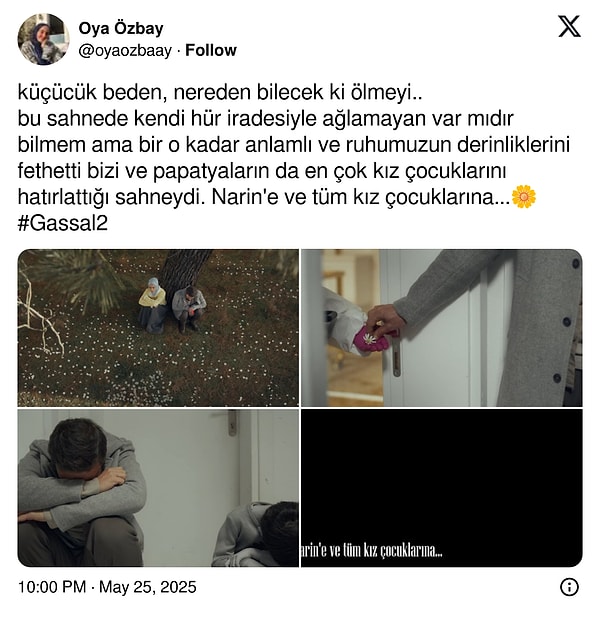Open the tweet info circle icon
Viewport: 600px width, 617px height.
pos(569,587)
